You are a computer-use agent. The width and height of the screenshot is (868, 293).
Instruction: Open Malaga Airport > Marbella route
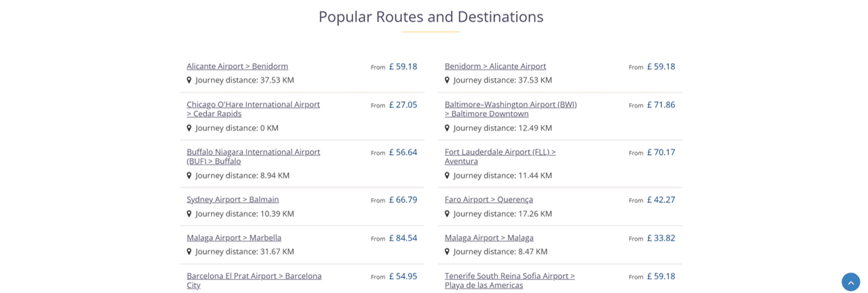coord(234,238)
